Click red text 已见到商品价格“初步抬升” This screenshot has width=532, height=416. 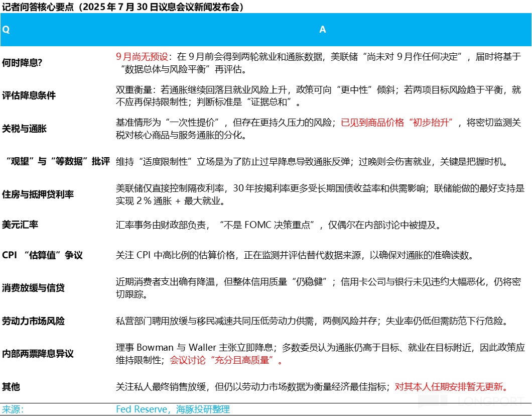(396, 123)
